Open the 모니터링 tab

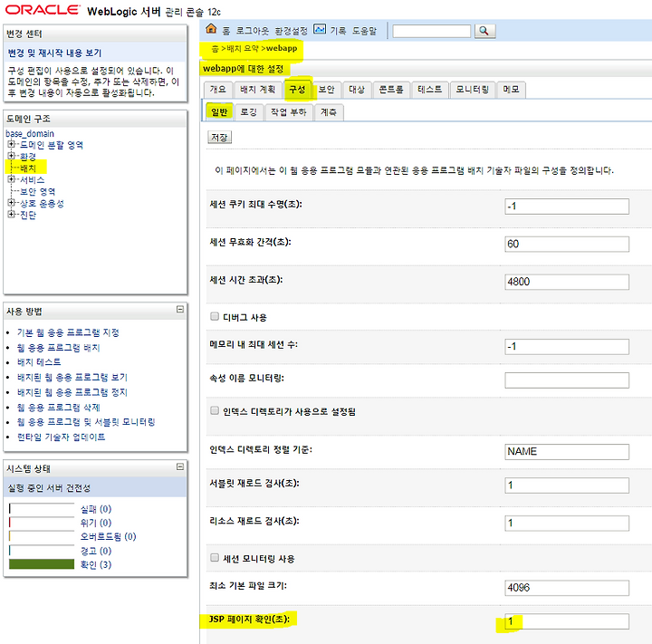click(x=473, y=90)
